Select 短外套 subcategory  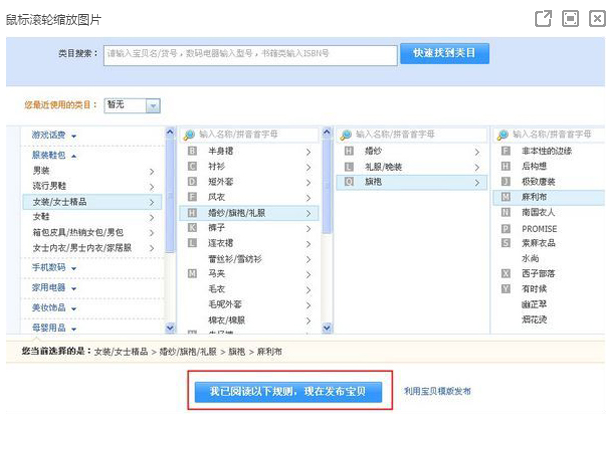(x=249, y=182)
